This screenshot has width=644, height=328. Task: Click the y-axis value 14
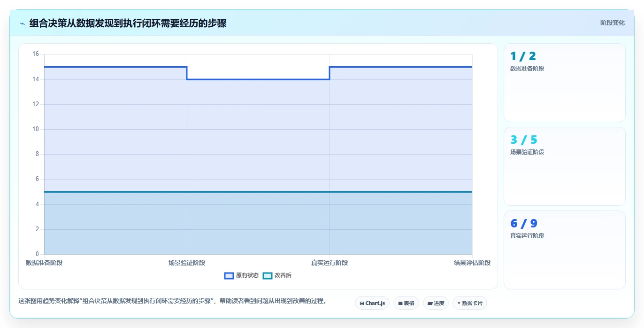pos(36,79)
